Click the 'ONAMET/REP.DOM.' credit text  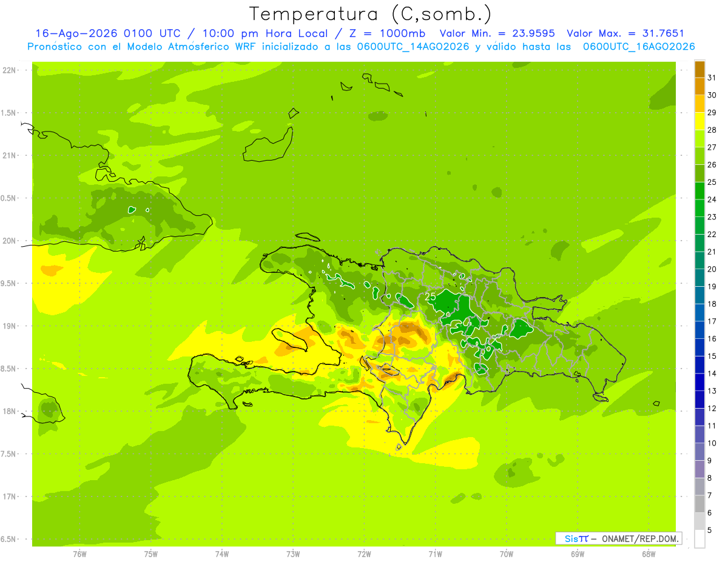pos(639,538)
